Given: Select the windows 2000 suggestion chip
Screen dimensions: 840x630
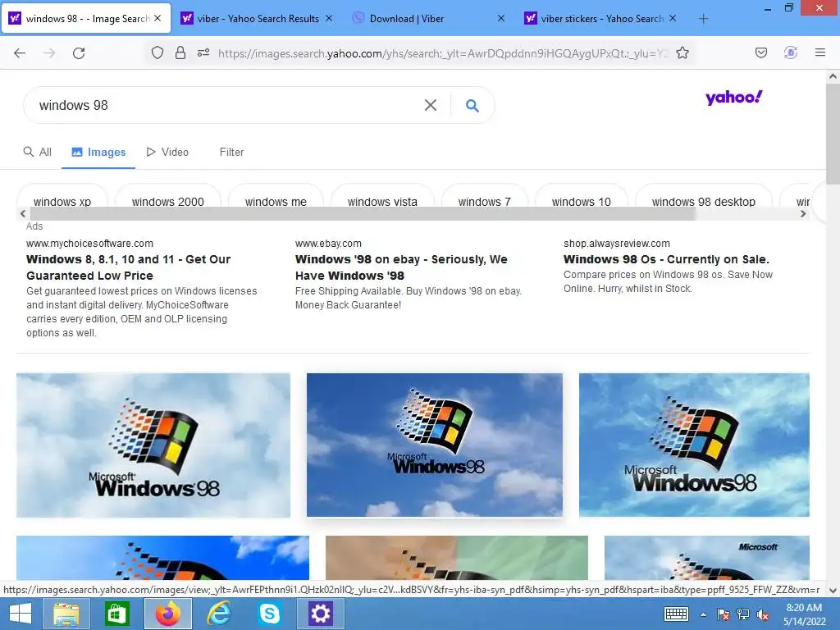Looking at the screenshot, I should (167, 202).
